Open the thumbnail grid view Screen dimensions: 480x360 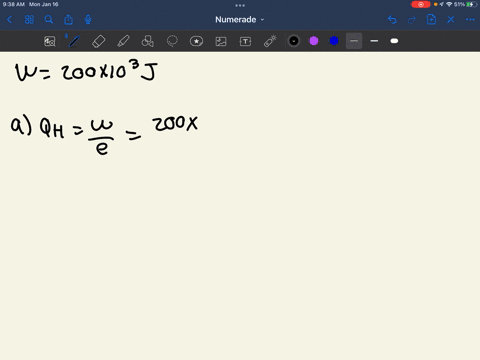point(29,20)
